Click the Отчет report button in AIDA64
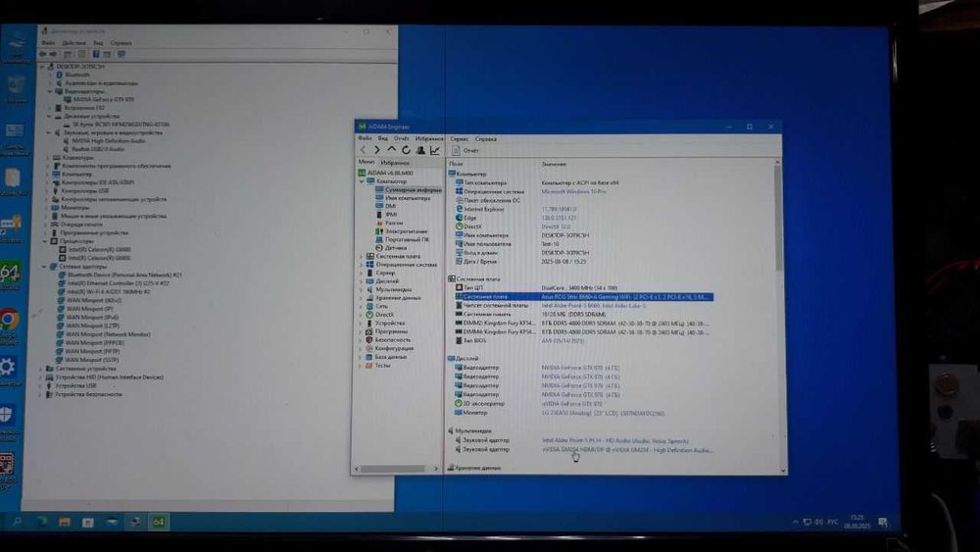This screenshot has width=980, height=552. (x=465, y=151)
